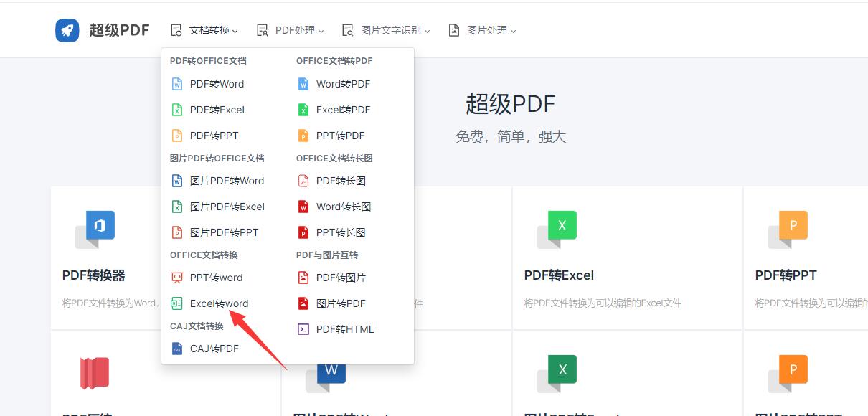The width and height of the screenshot is (868, 416).
Task: Click the 图片文字识别 navigation icon
Action: (348, 30)
